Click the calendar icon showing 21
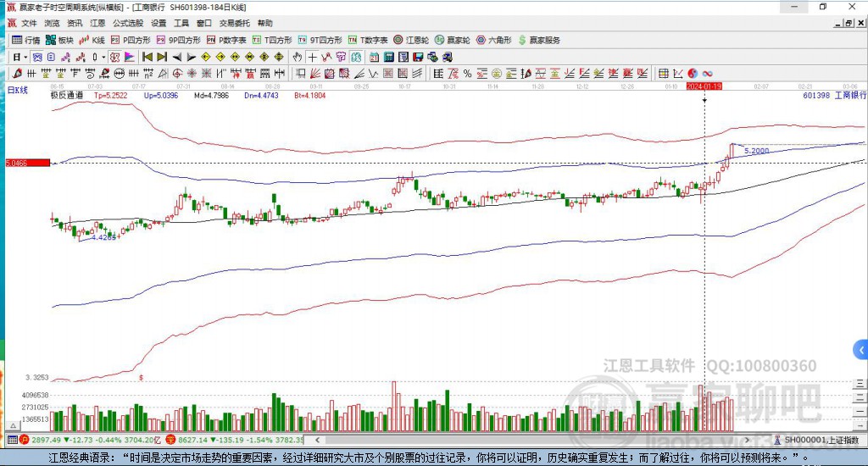This screenshot has height=466, width=868. coord(374,57)
